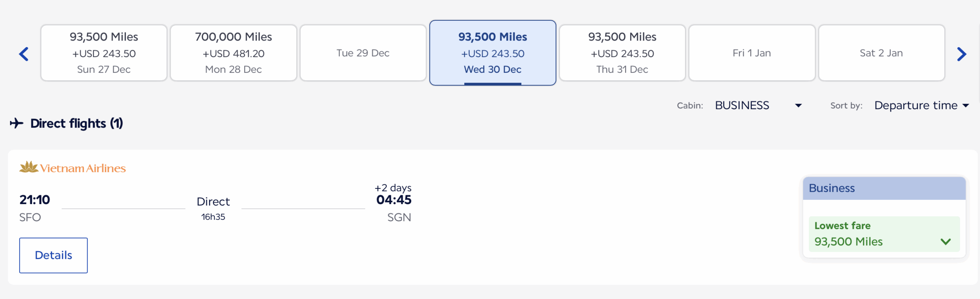This screenshot has width=980, height=299.
Task: Switch to the Thu 31 Dec tab
Action: (x=622, y=53)
